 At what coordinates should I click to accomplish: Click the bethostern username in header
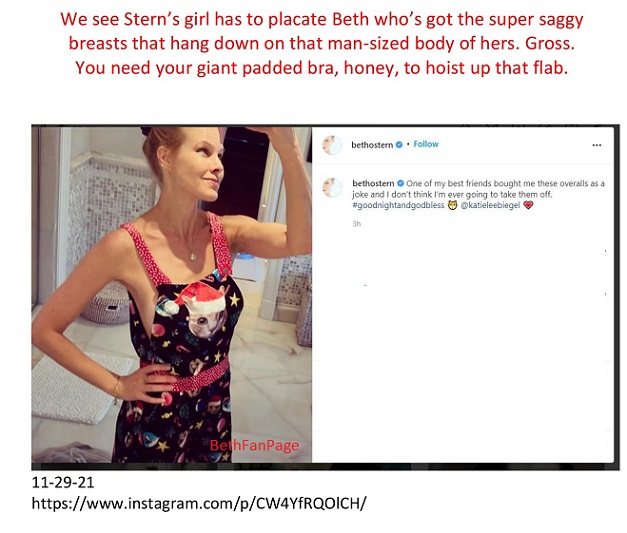(372, 145)
